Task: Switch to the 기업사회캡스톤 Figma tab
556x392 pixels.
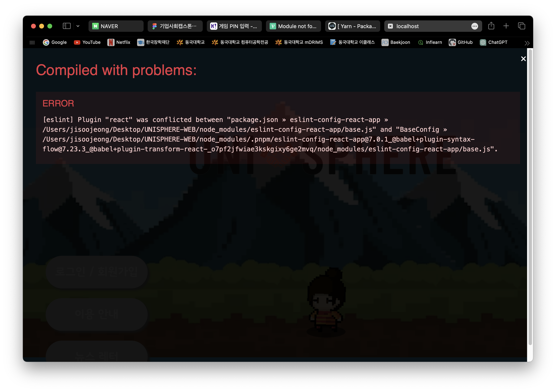Action: 175,26
